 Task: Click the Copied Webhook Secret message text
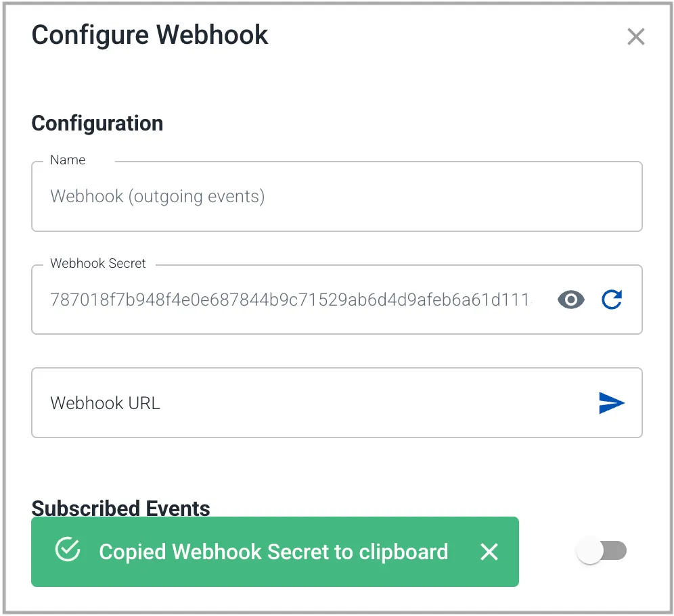273,552
